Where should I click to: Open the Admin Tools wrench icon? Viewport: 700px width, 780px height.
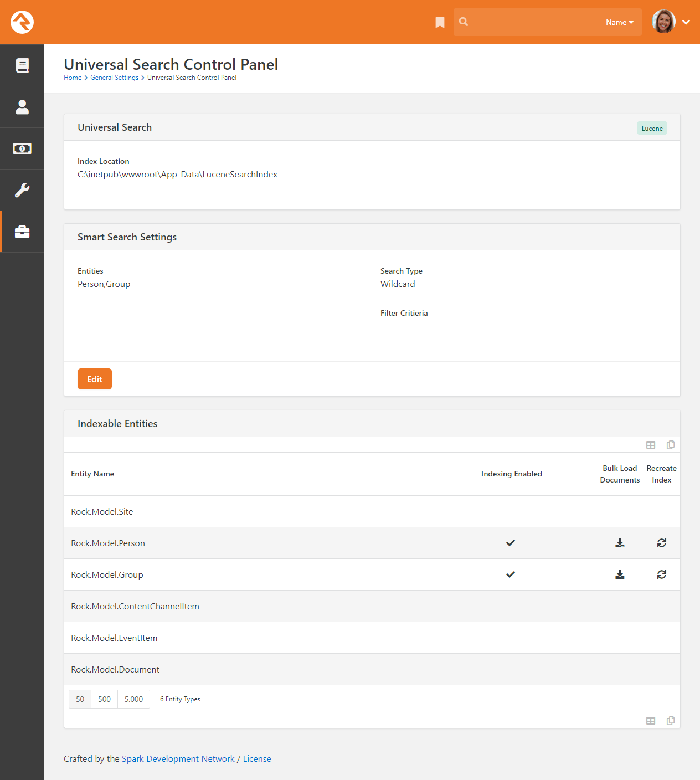click(22, 190)
